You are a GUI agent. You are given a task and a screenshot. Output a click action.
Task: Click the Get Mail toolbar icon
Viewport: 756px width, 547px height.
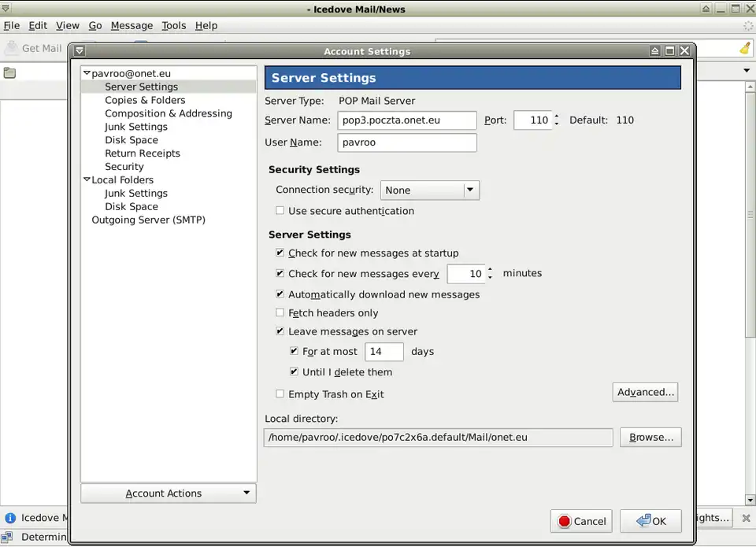11,48
